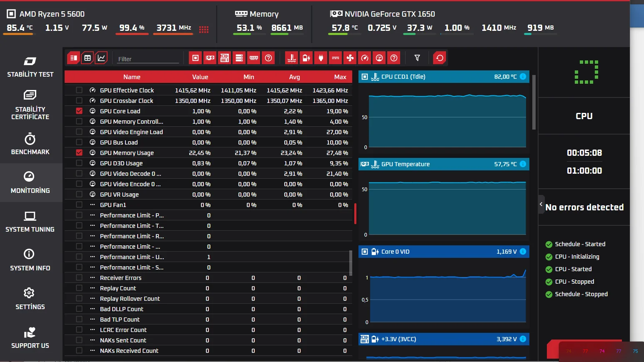Toggle current sensor type filter
Screen dimensions: 644x362
(x=336, y=58)
